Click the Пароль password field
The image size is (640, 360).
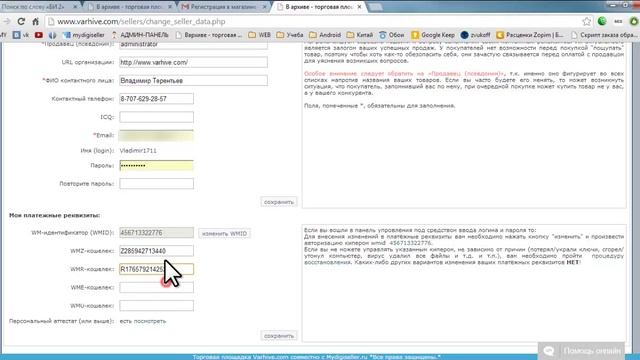pyautogui.click(x=156, y=165)
